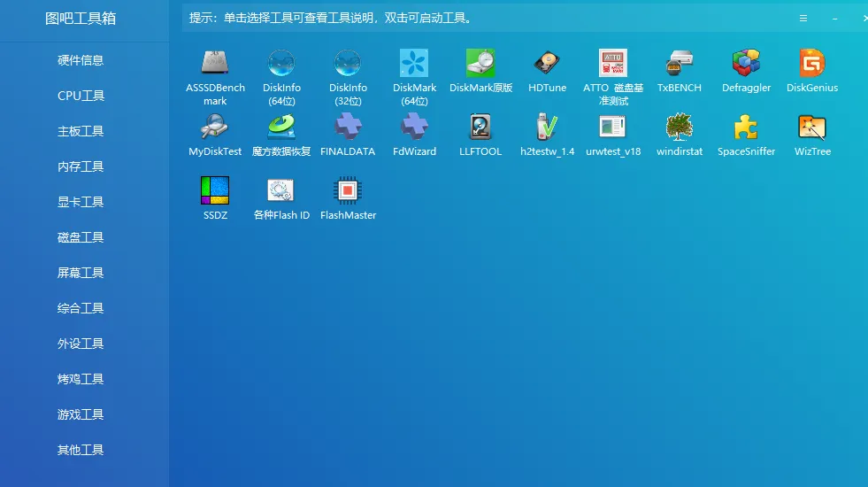Switch to 屏幕工具 category
Viewport: 868px width, 487px height.
(81, 273)
